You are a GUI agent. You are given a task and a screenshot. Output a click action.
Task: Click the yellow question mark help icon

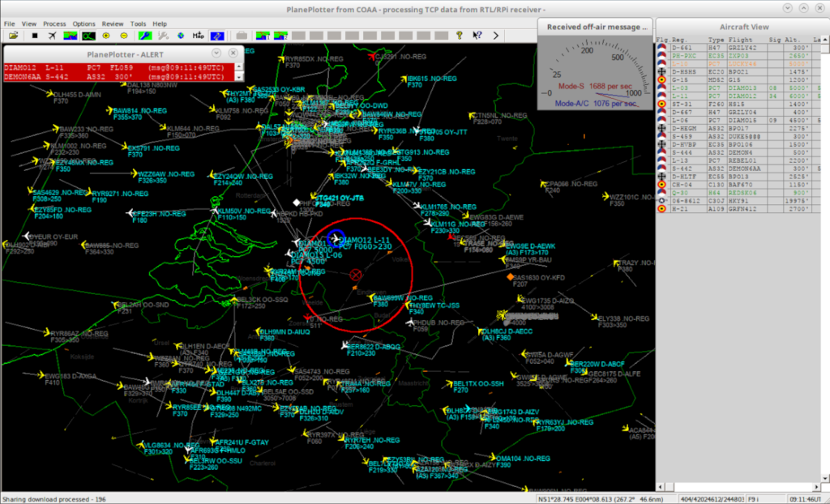point(459,36)
